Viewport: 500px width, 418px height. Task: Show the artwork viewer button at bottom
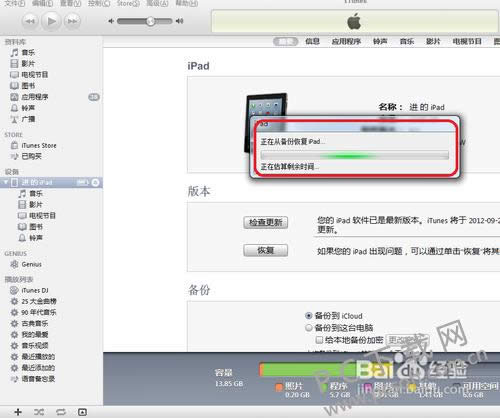tap(82, 412)
